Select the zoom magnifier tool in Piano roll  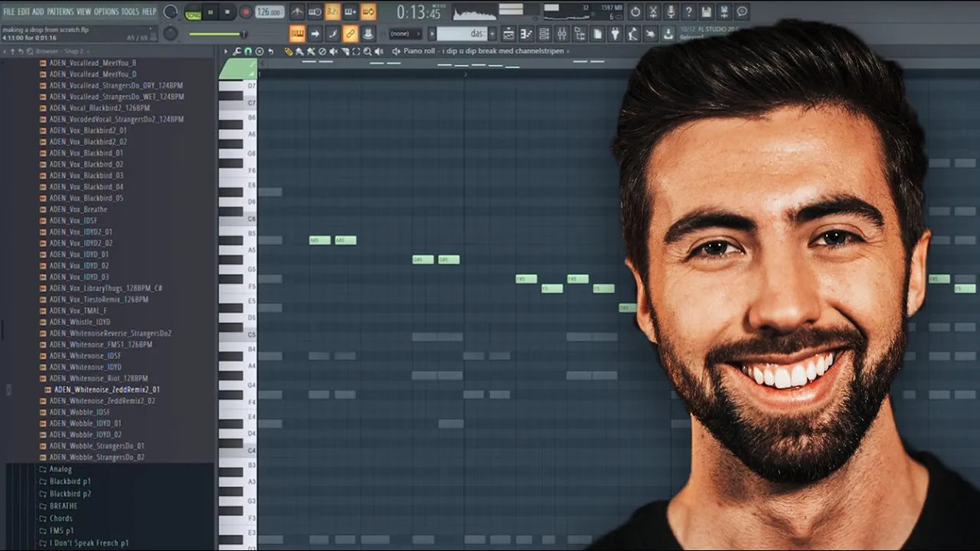pos(367,51)
